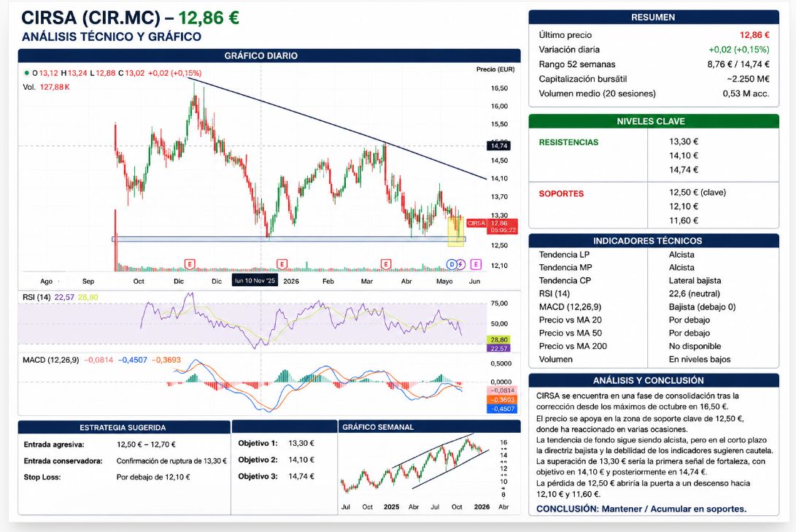Screen dimensions: 796x532
Task: Click the purple lightning bolt event marker
Action: pyautogui.click(x=460, y=264)
